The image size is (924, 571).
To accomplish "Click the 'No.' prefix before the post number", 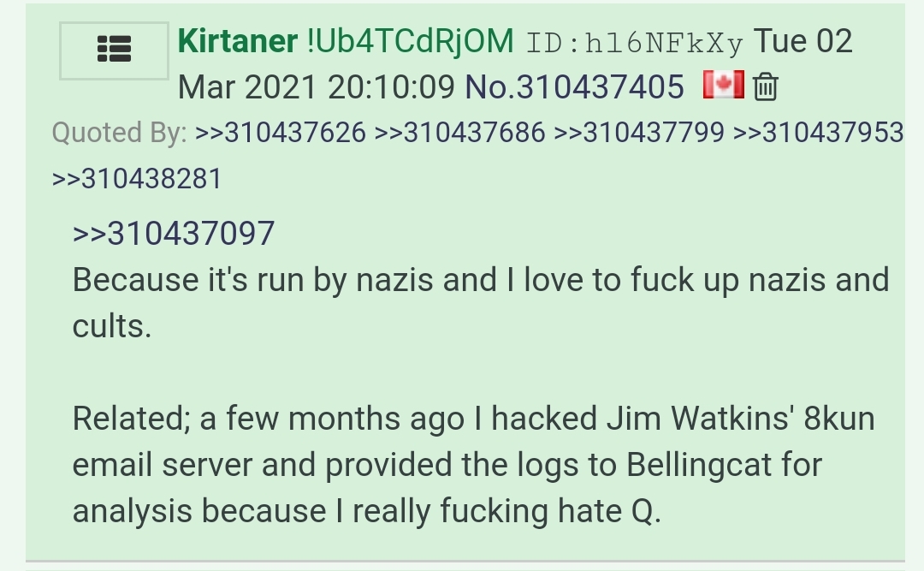I will tap(490, 87).
